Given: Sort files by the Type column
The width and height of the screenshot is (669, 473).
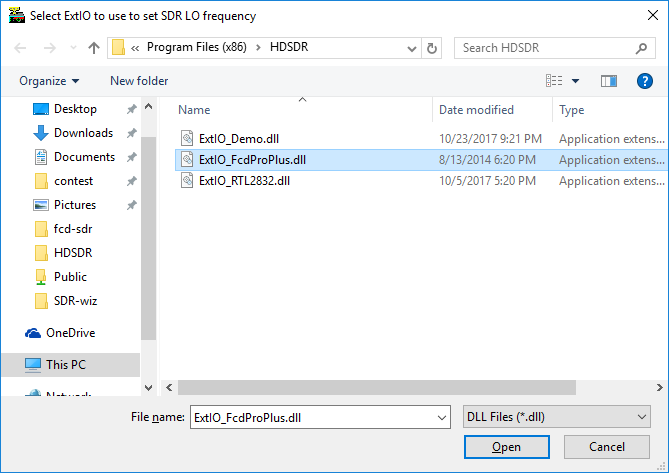Looking at the screenshot, I should point(572,110).
